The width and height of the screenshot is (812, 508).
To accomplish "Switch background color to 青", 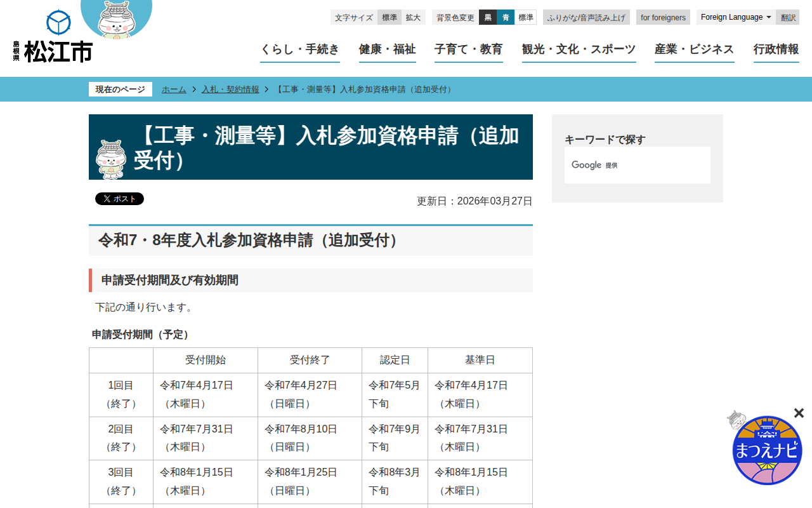I will [506, 17].
